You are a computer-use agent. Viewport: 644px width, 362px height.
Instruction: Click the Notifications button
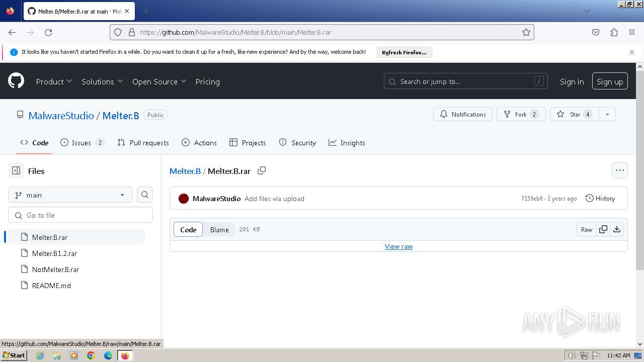[463, 114]
